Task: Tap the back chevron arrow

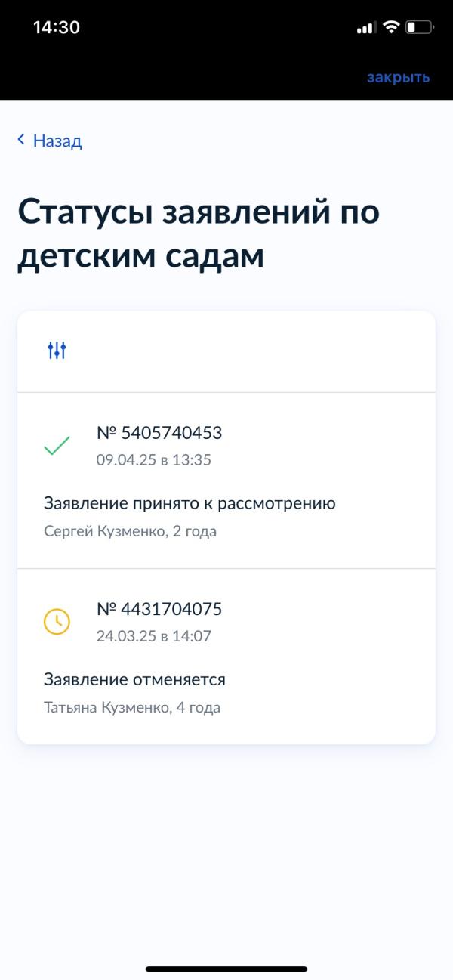Action: click(21, 140)
